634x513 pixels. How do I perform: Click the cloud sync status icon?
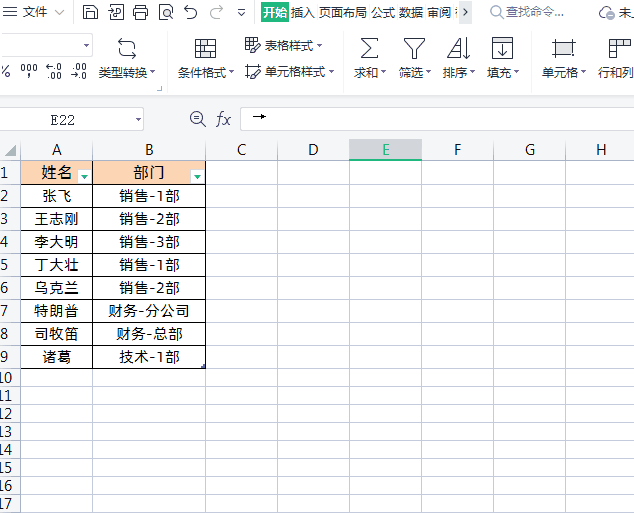607,13
